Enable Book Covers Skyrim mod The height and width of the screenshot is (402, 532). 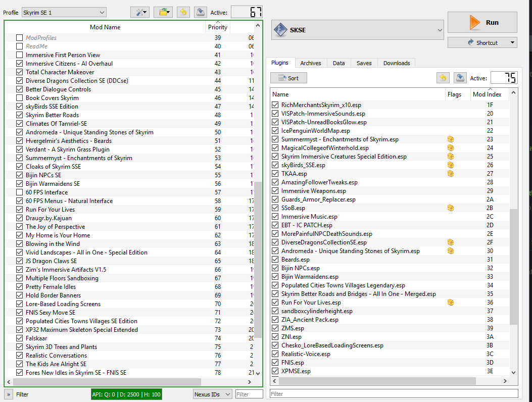pyautogui.click(x=19, y=97)
